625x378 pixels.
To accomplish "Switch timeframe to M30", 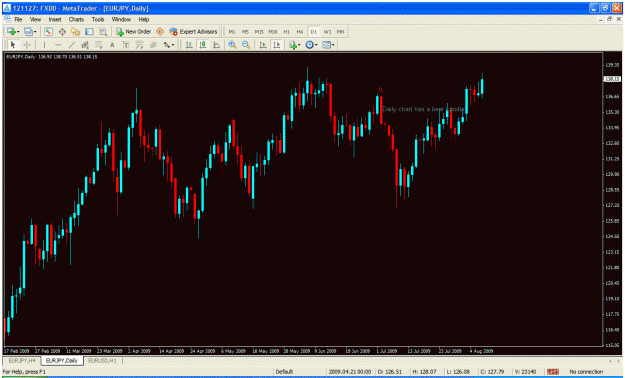I will click(x=273, y=32).
